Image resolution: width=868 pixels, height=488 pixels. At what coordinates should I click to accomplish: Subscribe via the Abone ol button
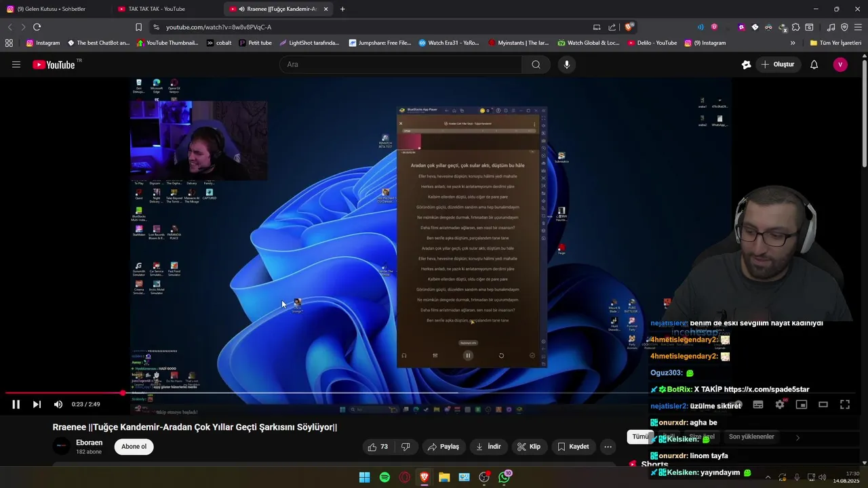(x=134, y=447)
